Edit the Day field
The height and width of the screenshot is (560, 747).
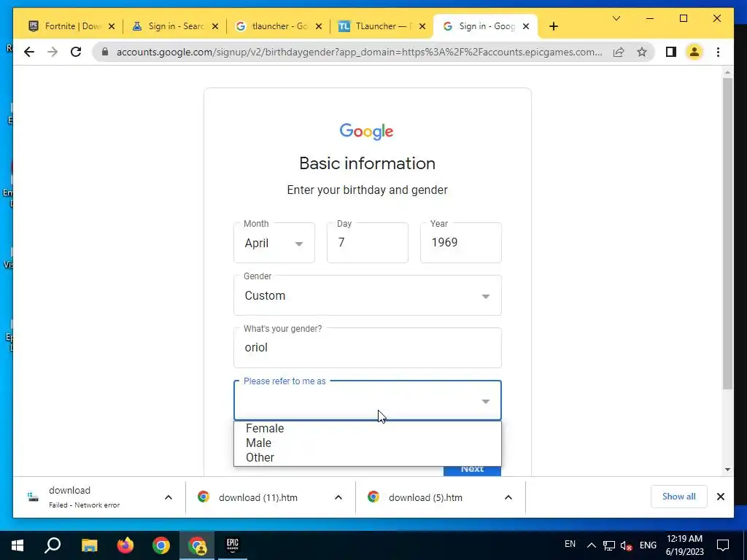368,243
